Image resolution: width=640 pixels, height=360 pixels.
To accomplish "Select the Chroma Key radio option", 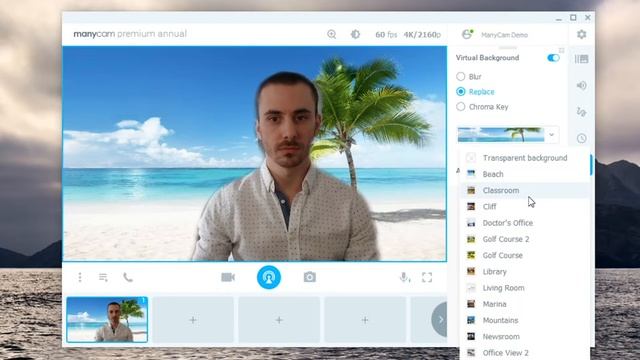I will click(461, 107).
